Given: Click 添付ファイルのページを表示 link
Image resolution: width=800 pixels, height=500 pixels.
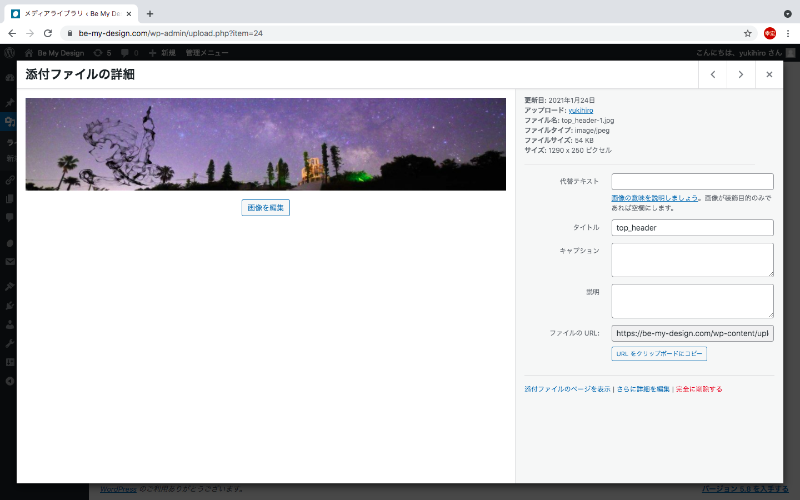Looking at the screenshot, I should [567, 388].
